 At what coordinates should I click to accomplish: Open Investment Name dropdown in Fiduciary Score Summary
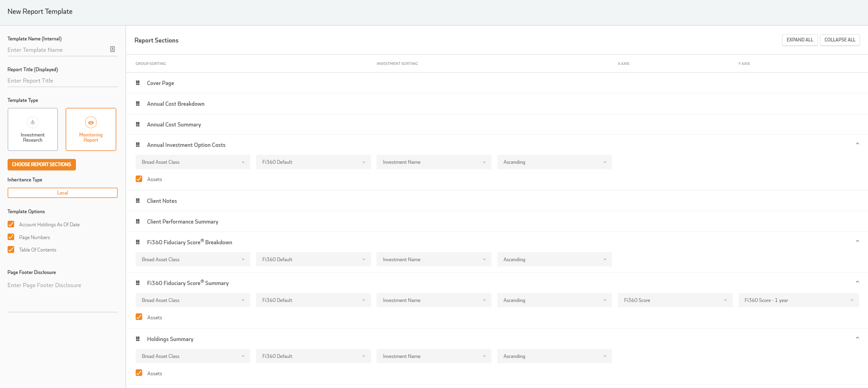[434, 300]
